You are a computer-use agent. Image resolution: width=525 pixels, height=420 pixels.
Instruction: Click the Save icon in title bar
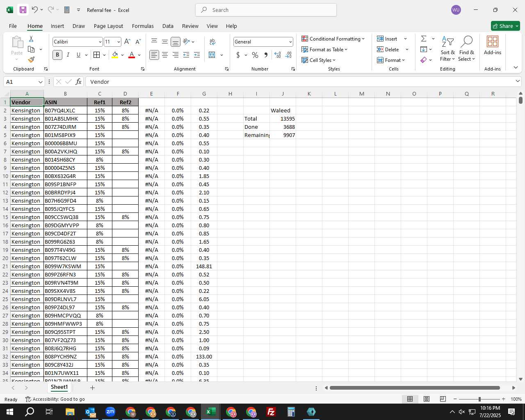(23, 10)
